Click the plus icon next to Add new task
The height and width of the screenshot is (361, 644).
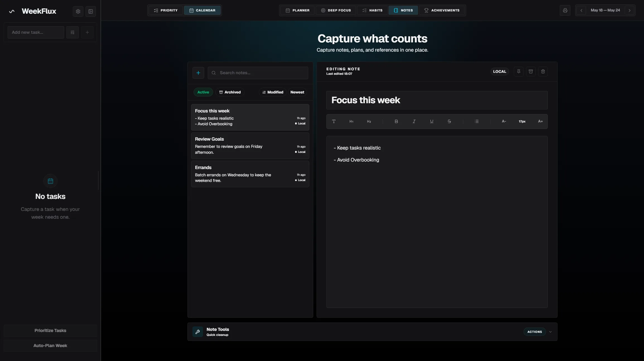(87, 32)
